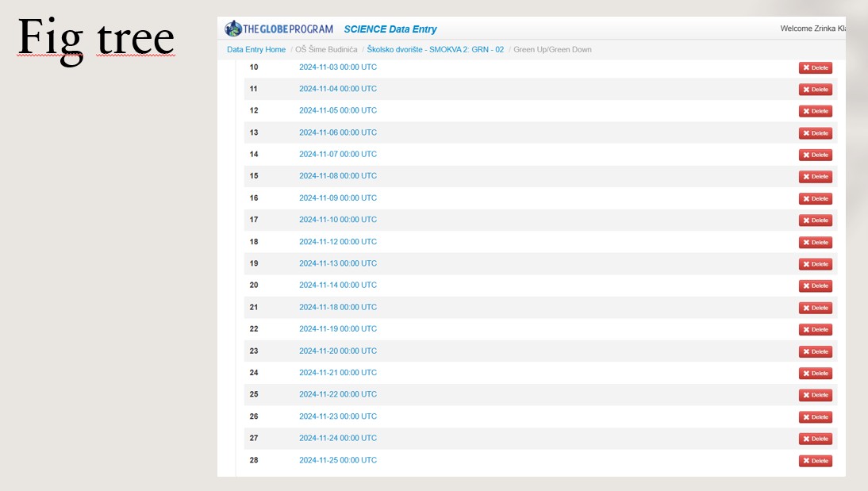
Task: Open the 2024-11-20 00:00 UTC entry
Action: point(337,351)
